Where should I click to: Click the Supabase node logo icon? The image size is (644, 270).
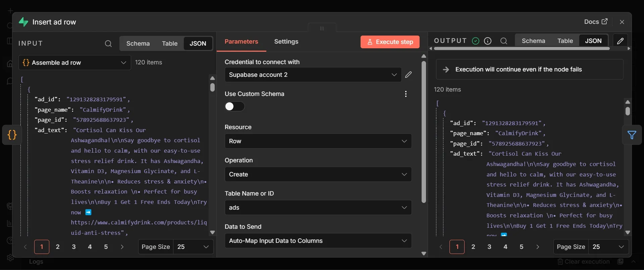coord(23,22)
